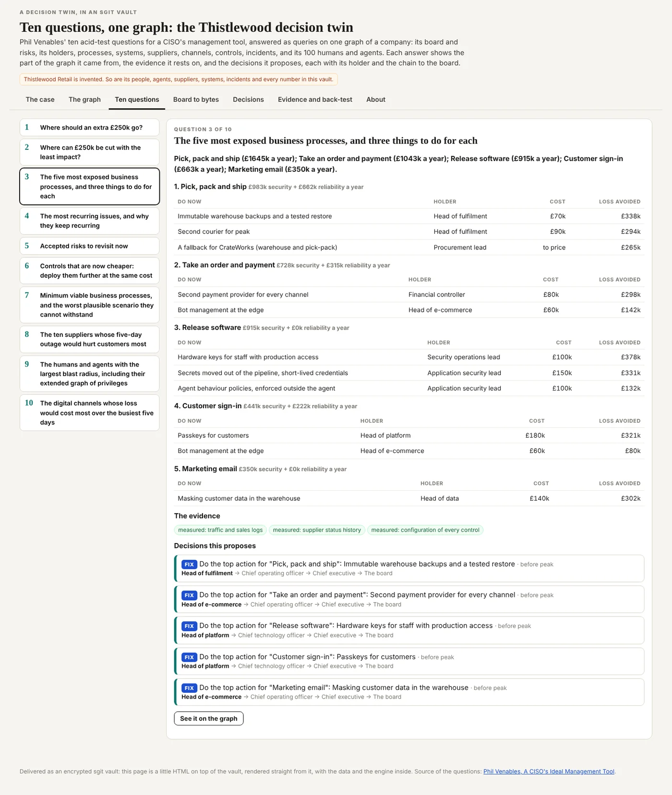Select the Decisions tab

pos(248,99)
